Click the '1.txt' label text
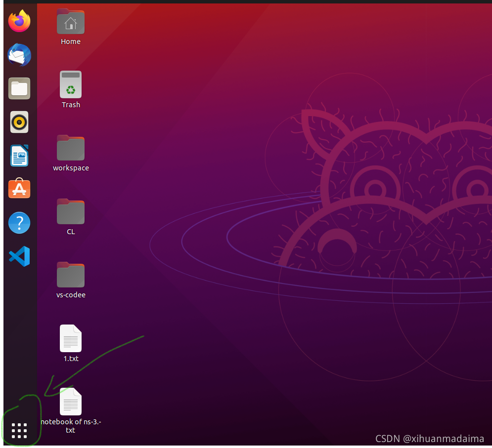This screenshot has height=448, width=492. point(71,359)
